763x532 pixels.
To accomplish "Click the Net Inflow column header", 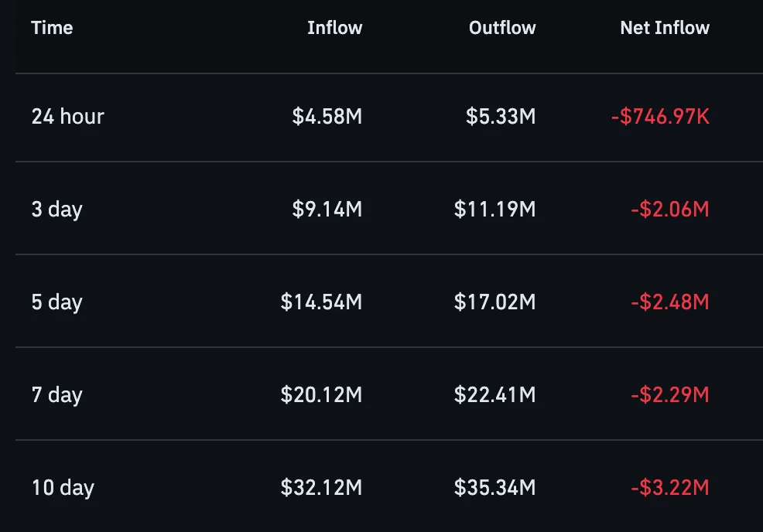I will point(665,28).
